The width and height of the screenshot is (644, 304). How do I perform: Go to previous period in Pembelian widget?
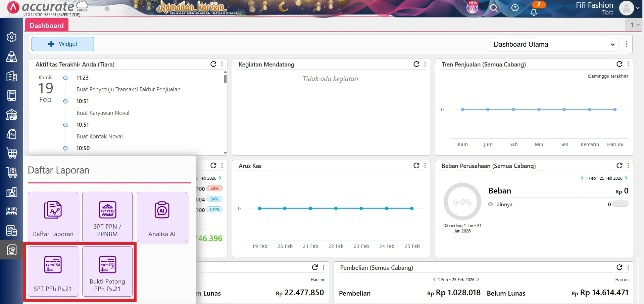coord(434,279)
